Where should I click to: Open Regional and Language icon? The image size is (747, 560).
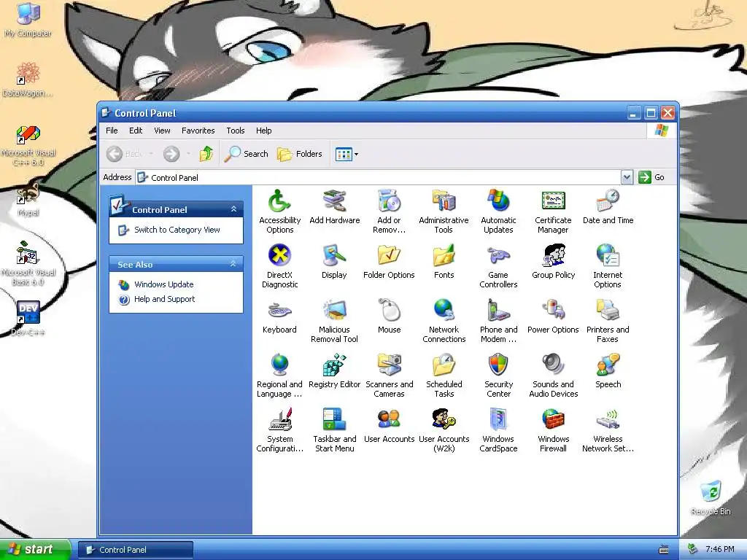coord(279,365)
